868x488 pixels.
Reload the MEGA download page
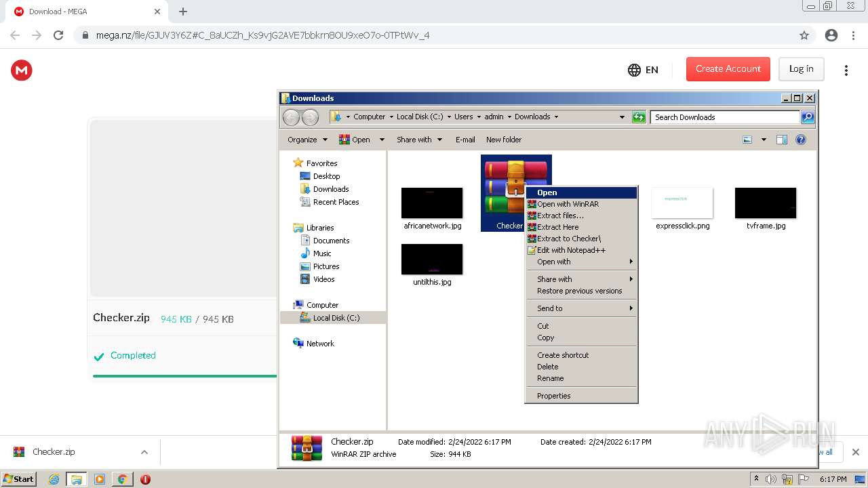click(58, 35)
